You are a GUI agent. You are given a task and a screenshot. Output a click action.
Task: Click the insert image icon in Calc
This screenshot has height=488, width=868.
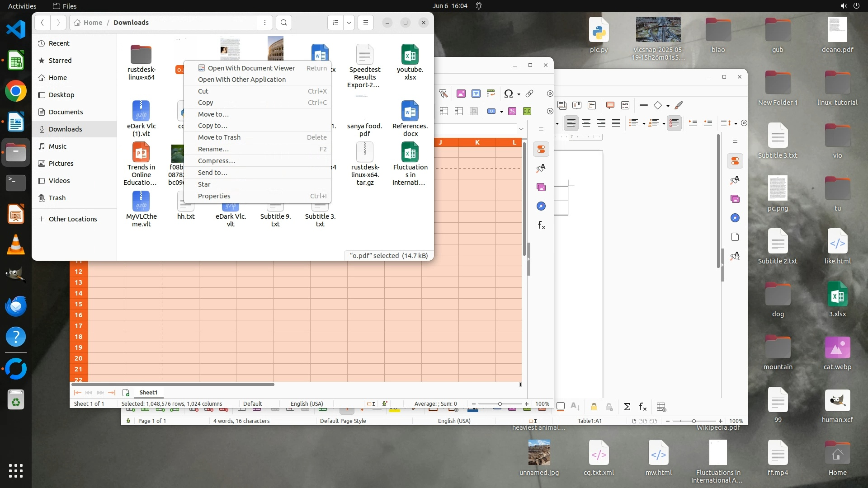pyautogui.click(x=461, y=94)
